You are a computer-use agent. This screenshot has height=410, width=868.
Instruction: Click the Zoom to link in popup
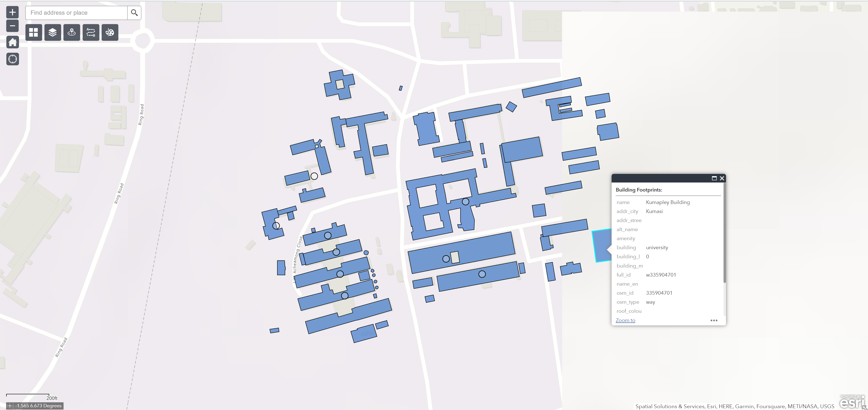click(625, 320)
